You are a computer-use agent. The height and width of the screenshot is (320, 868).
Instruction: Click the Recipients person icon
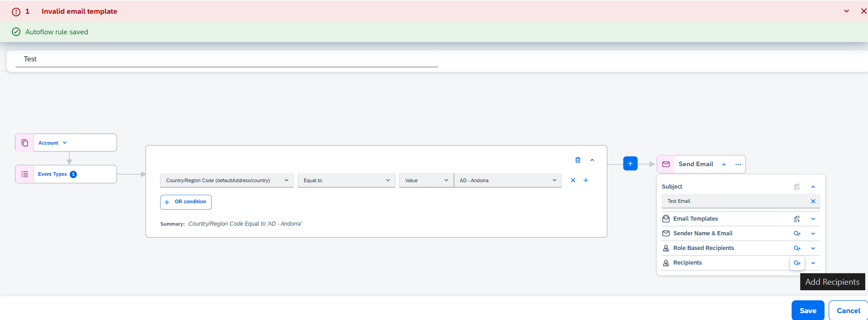(666, 263)
